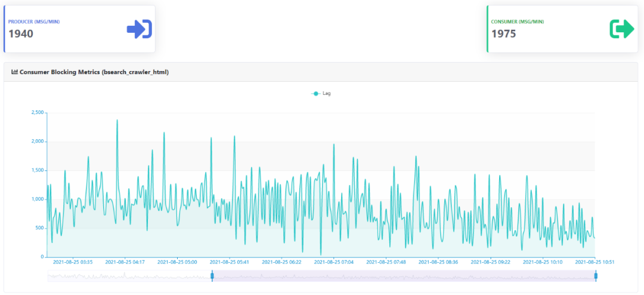Click the blue producer sign-in arrow icon
This screenshot has width=644, height=295.
click(x=139, y=29)
